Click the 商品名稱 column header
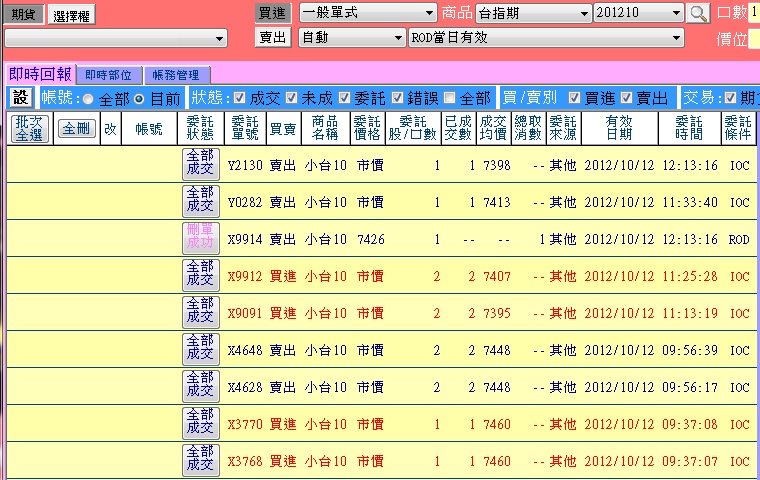 coord(325,128)
